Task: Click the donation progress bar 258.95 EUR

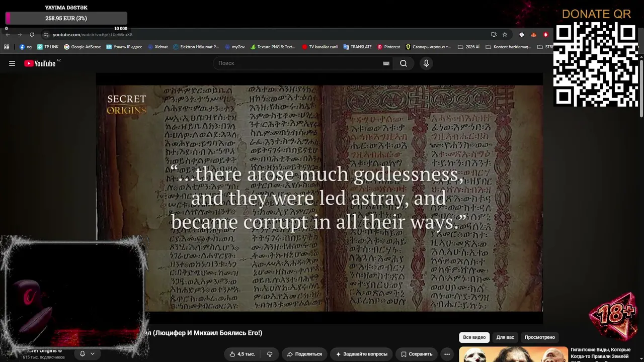Action: point(66,18)
